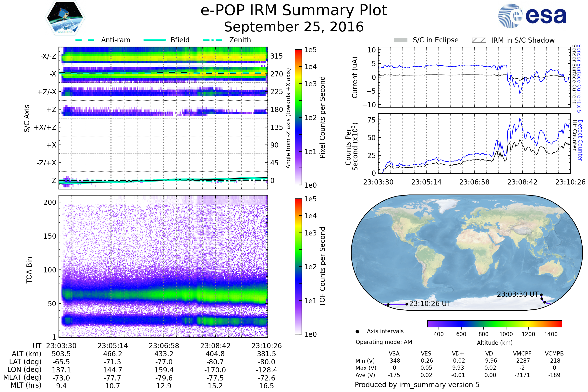
Task: Click the Anti-ram dashed line legend marker
Action: point(85,40)
